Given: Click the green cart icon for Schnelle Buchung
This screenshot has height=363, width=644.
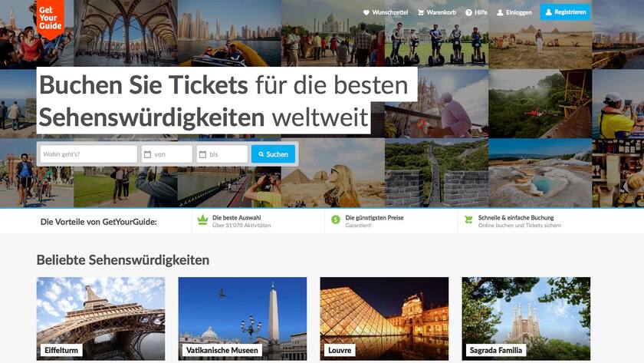Looking at the screenshot, I should [x=468, y=220].
